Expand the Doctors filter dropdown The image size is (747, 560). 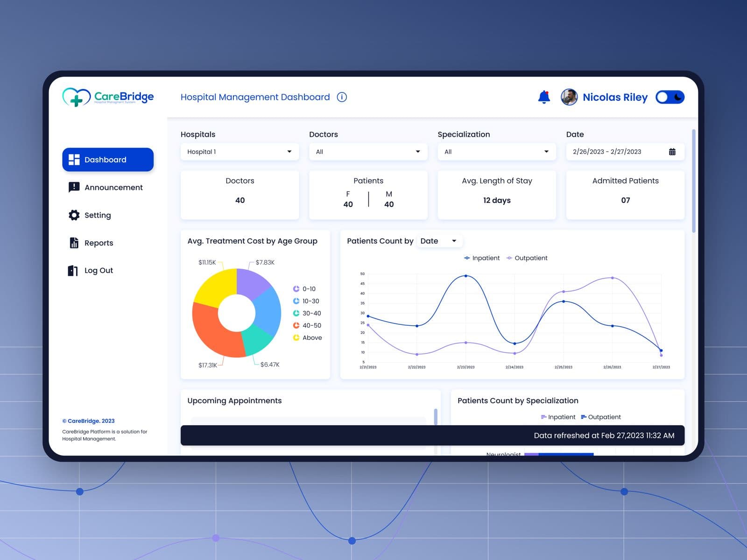[x=368, y=152]
